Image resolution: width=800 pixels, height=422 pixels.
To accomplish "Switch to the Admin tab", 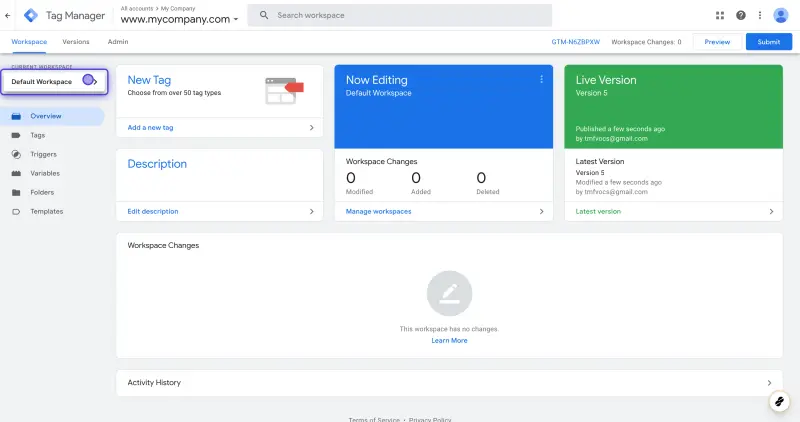I will [118, 42].
